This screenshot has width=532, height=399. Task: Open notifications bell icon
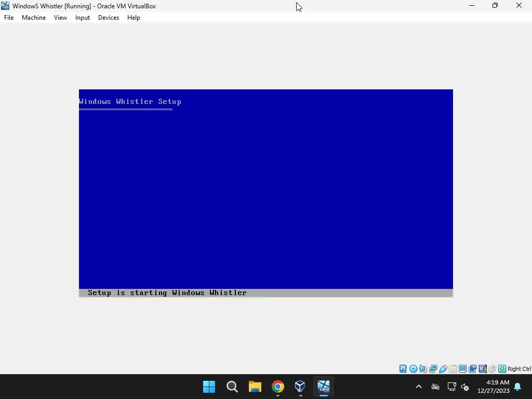(518, 387)
